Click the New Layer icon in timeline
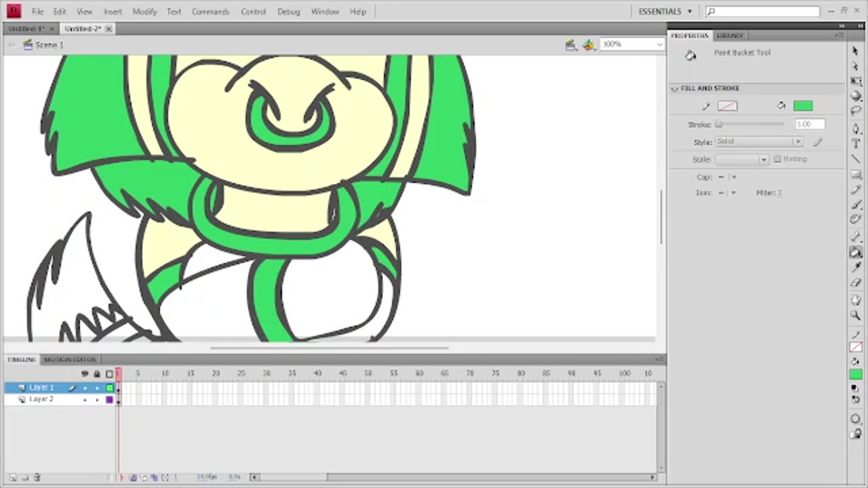The width and height of the screenshot is (868, 488). click(12, 477)
